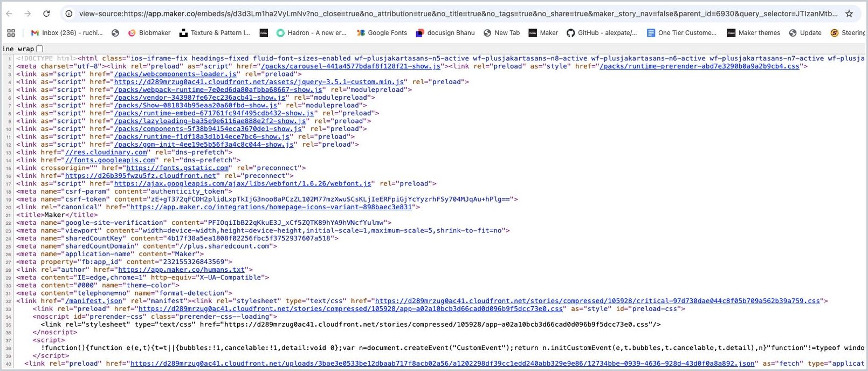Select the csrf-token content value
This screenshot has height=371, width=868.
click(x=330, y=199)
